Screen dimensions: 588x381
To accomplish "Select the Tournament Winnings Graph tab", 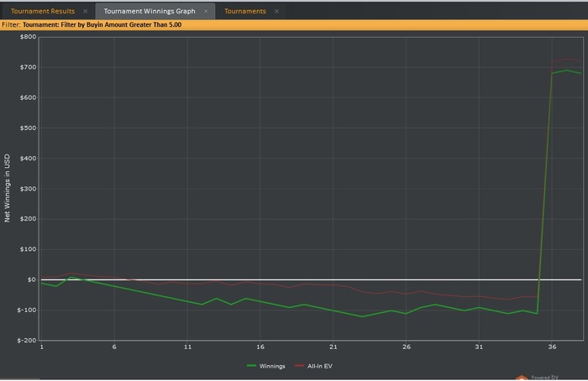I will [x=149, y=12].
